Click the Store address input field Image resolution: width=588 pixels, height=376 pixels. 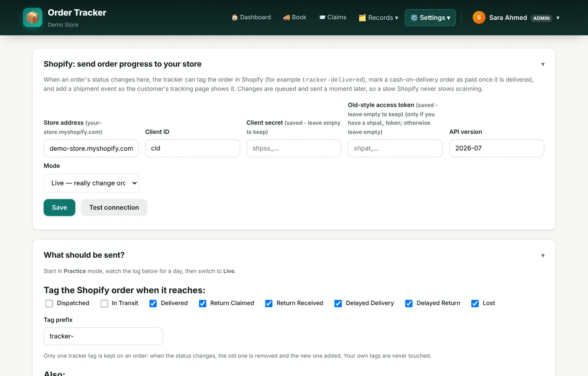(91, 148)
